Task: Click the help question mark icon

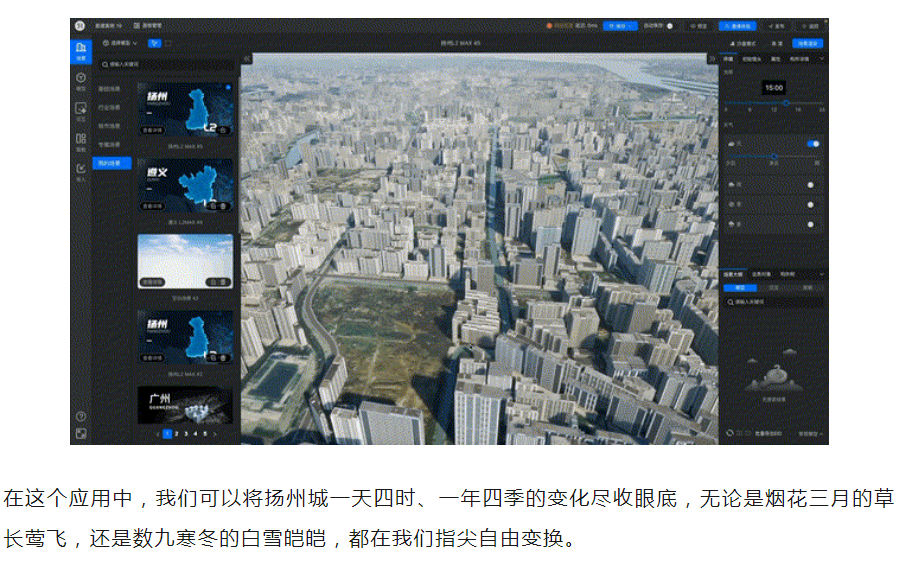Action: click(x=80, y=416)
